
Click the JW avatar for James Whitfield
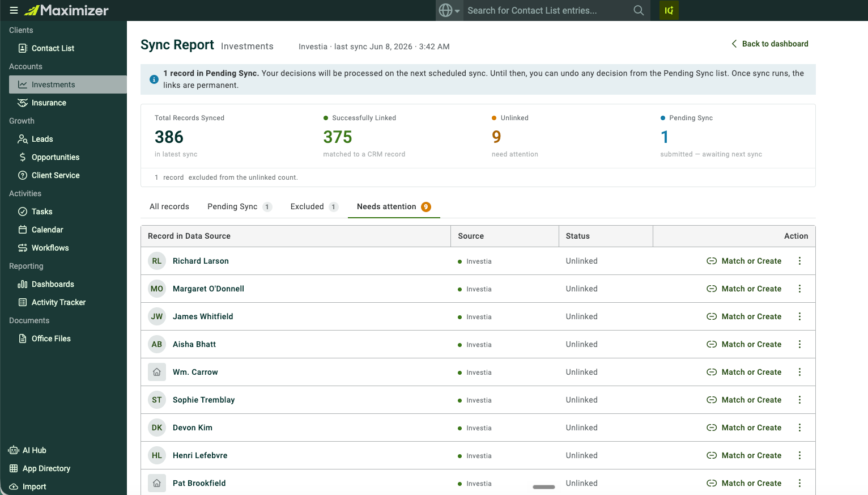(x=157, y=316)
